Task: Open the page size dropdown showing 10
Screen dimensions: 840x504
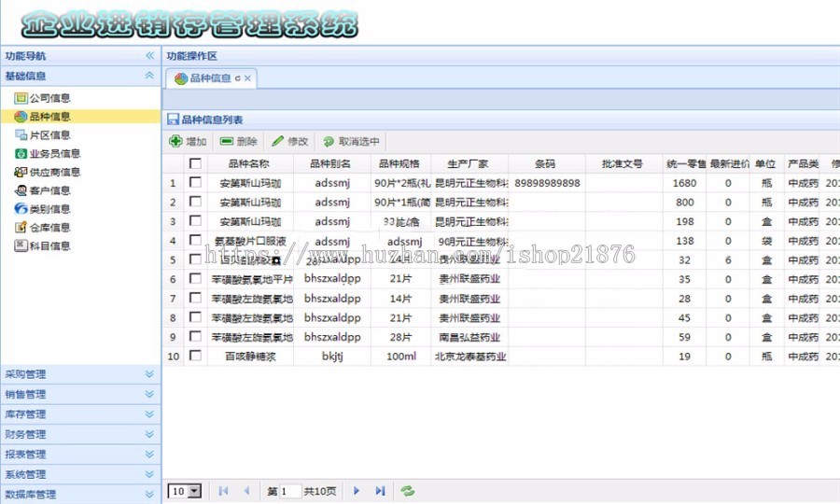Action: 195,491
